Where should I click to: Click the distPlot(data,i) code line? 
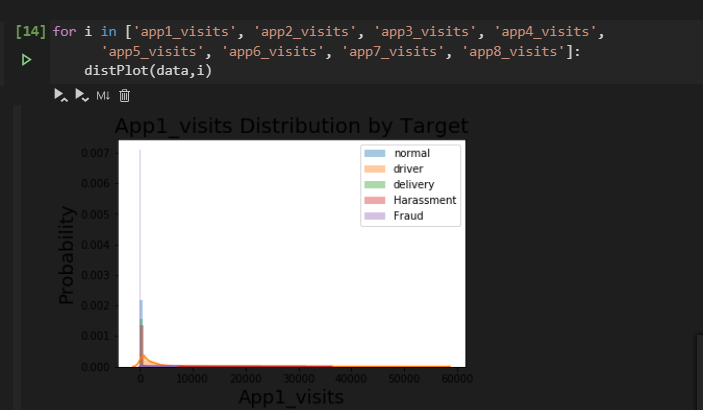148,70
